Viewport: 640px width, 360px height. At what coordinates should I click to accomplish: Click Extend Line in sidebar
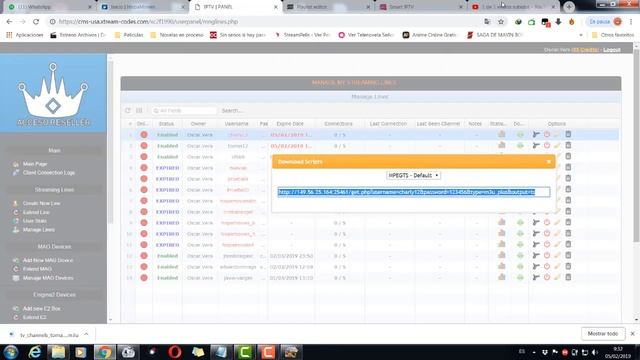(36, 212)
